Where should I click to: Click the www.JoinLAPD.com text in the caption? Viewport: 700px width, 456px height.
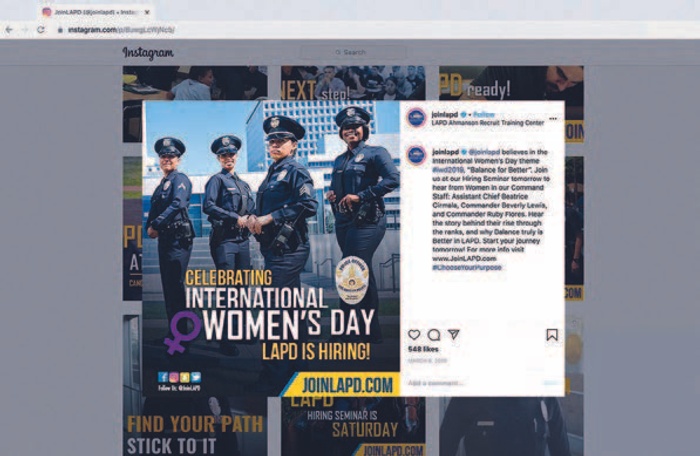click(x=464, y=259)
